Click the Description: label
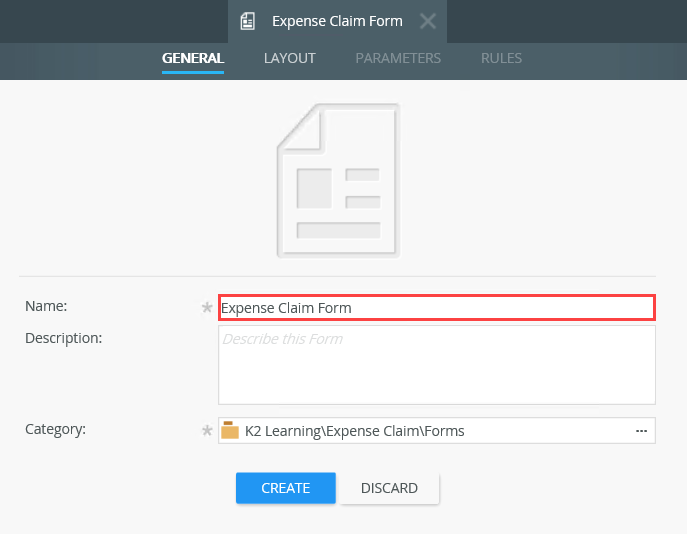This screenshot has width=687, height=534. click(64, 338)
